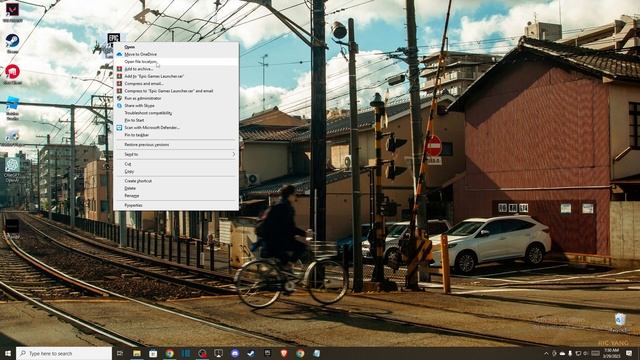Select Restore previous versions

[176, 145]
